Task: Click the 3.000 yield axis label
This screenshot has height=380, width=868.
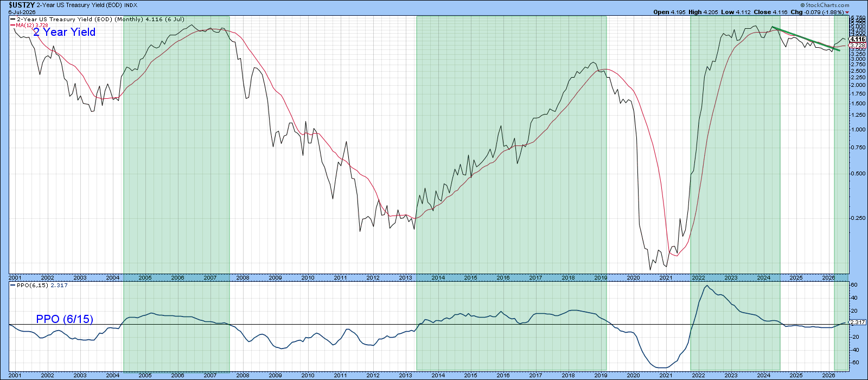Action: (858, 59)
